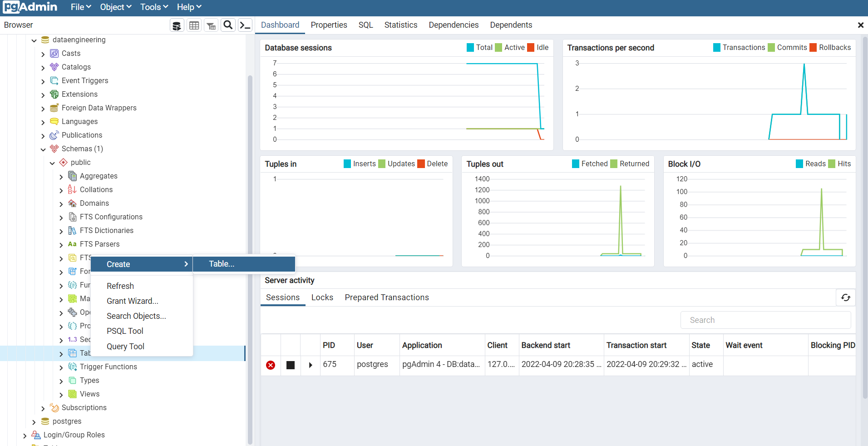Expand the Login/Group Roles node
The height and width of the screenshot is (446, 868).
[25, 436]
